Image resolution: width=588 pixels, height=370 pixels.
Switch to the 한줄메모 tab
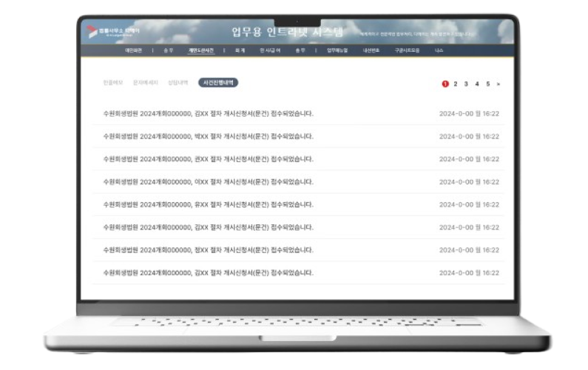[x=113, y=83]
